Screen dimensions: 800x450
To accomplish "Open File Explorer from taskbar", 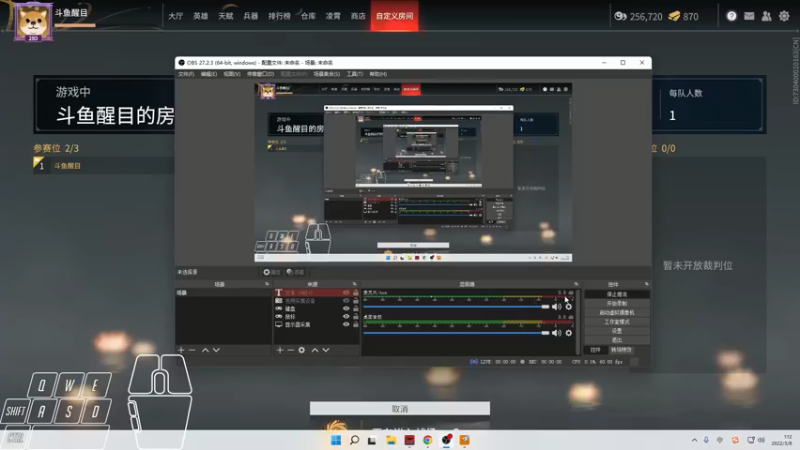I will pos(391,440).
